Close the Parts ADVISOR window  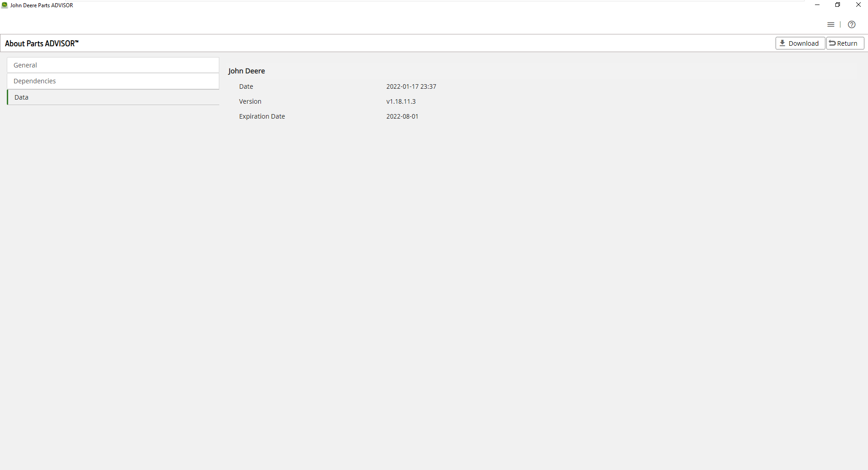(858, 5)
